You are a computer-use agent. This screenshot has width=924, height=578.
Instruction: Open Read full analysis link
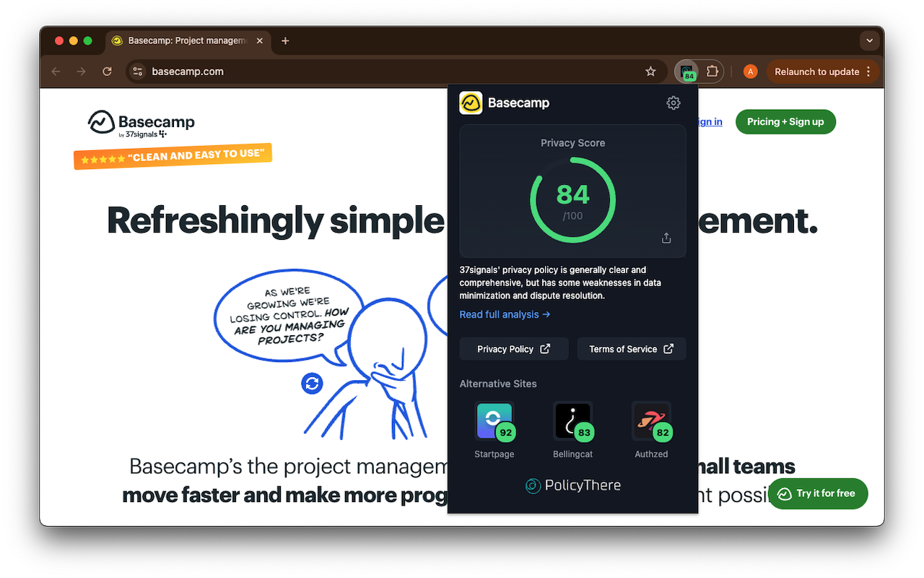click(505, 314)
